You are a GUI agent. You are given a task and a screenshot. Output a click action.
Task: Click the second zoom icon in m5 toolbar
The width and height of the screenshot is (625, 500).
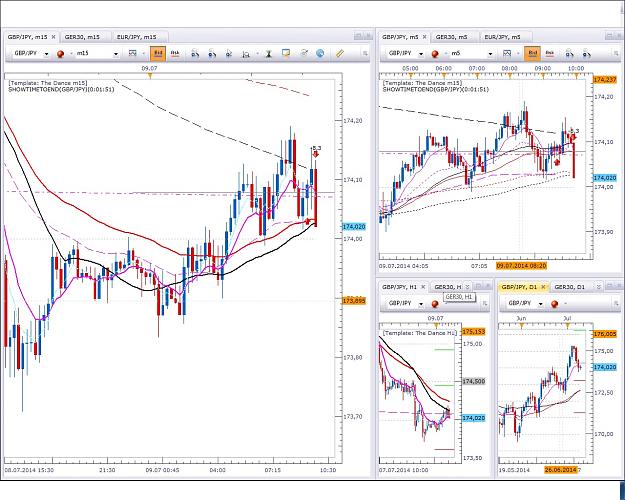coord(587,53)
